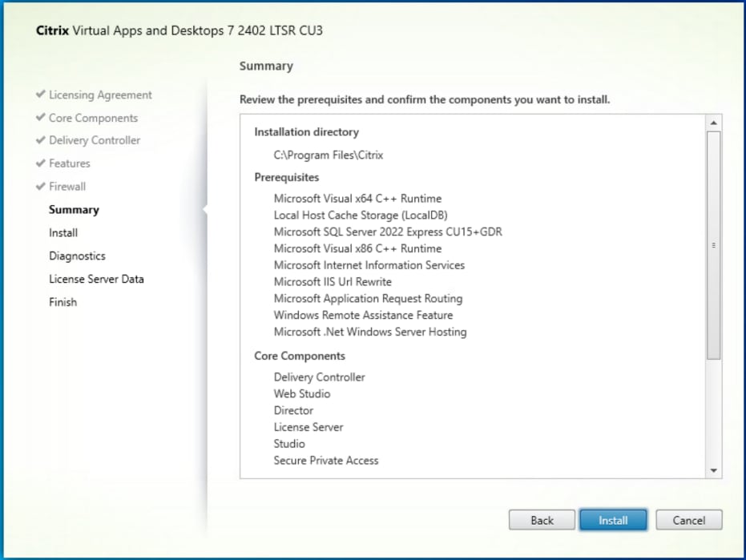The image size is (746, 560).
Task: Select the Firewall step in the sidebar
Action: point(67,187)
